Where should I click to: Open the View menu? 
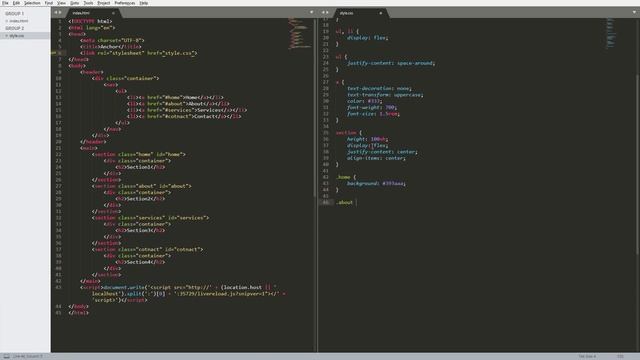(x=61, y=3)
